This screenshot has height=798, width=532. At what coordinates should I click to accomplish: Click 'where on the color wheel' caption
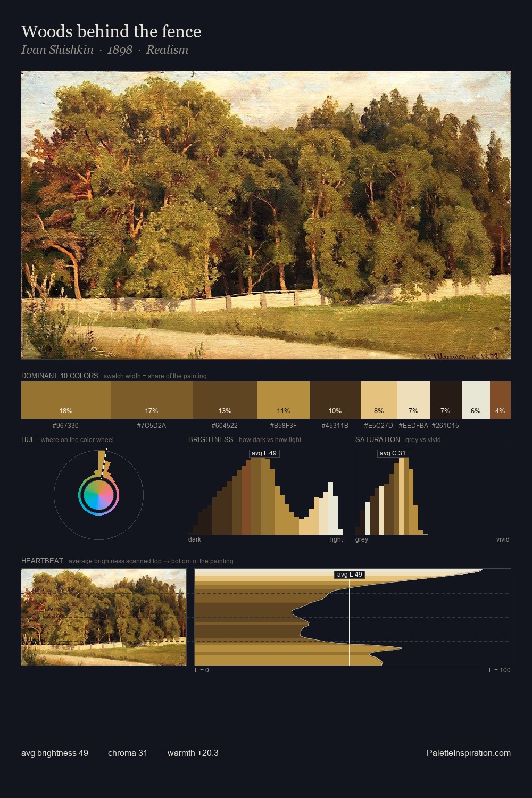pos(77,440)
